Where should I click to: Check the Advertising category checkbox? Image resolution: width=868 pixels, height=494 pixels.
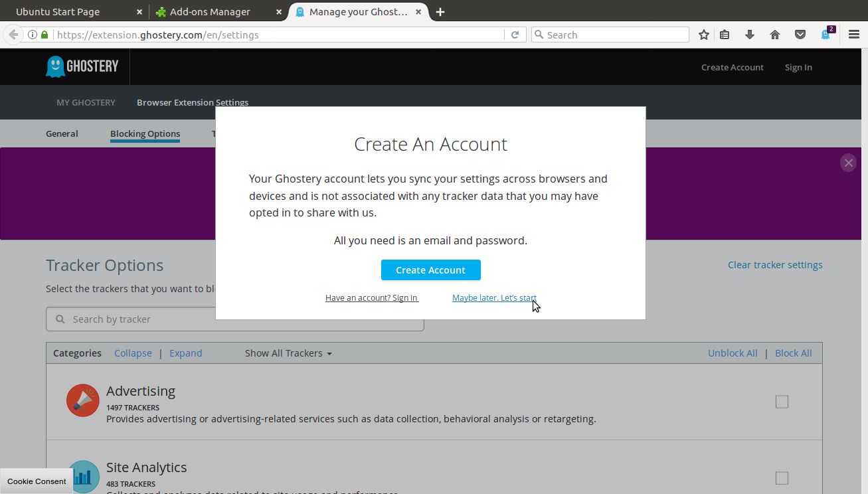coord(782,402)
